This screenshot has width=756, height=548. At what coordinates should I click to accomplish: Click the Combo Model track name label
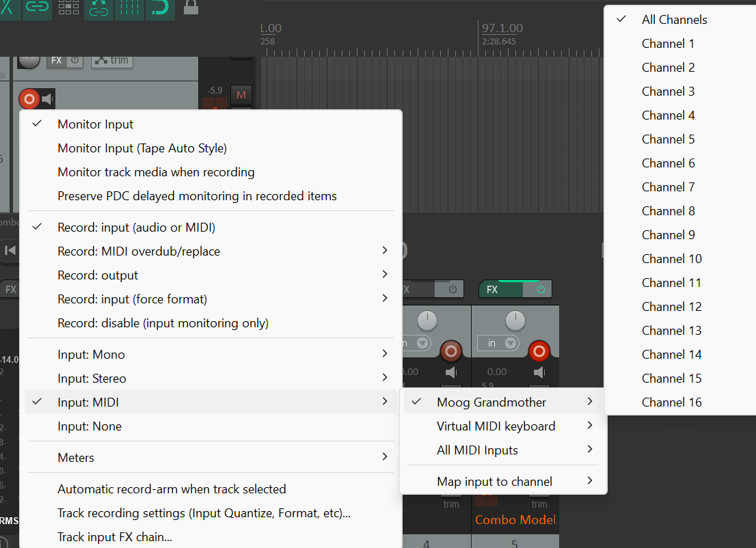(515, 519)
